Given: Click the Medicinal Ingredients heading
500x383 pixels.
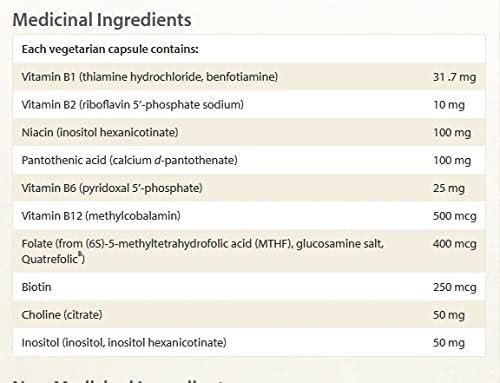Looking at the screenshot, I should tap(102, 20).
